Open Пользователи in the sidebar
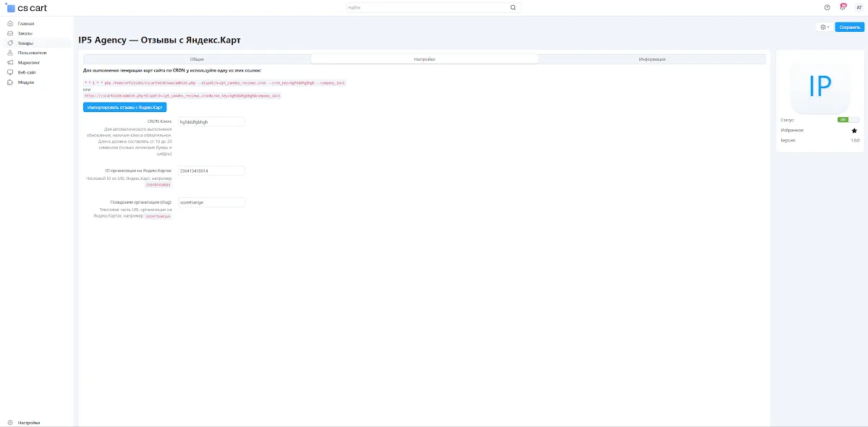This screenshot has height=427, width=868. [x=32, y=53]
